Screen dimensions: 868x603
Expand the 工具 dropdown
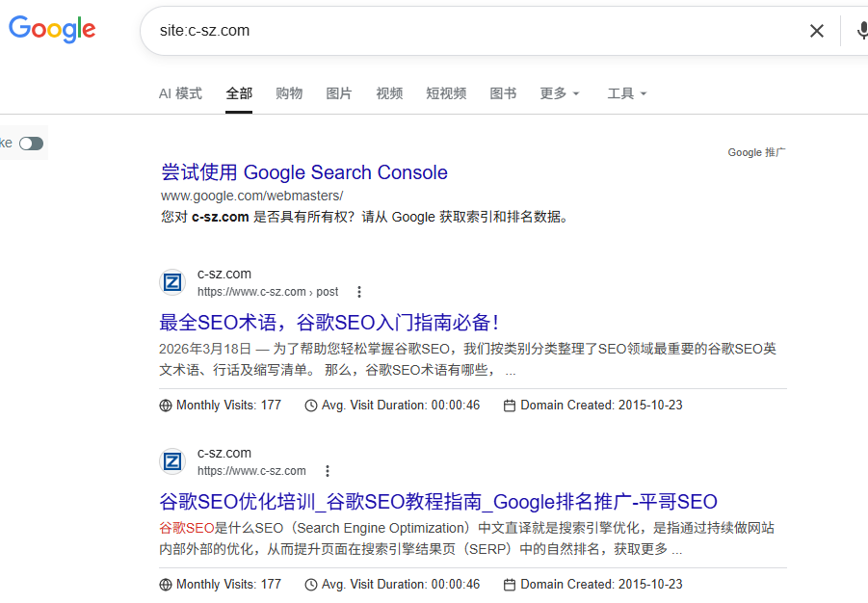[x=626, y=93]
